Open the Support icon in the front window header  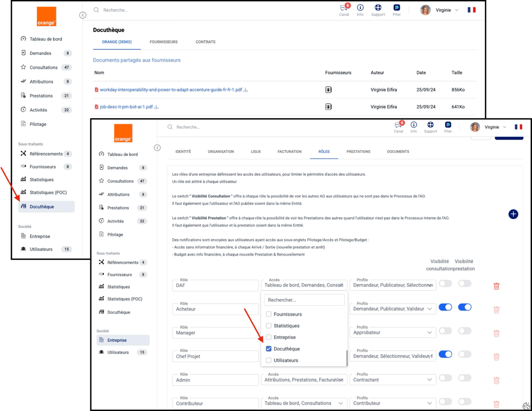click(x=430, y=126)
